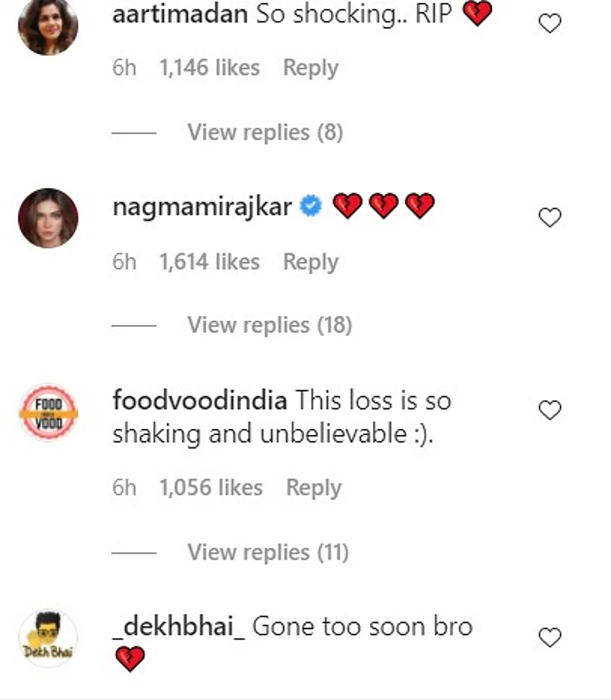Visit the foodvoodindia username link
Image resolution: width=611 pixels, height=700 pixels.
199,400
